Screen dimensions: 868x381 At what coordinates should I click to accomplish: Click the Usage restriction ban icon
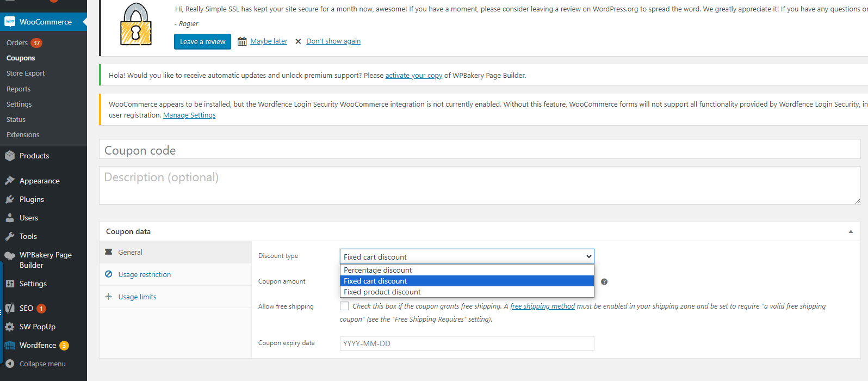coord(109,274)
